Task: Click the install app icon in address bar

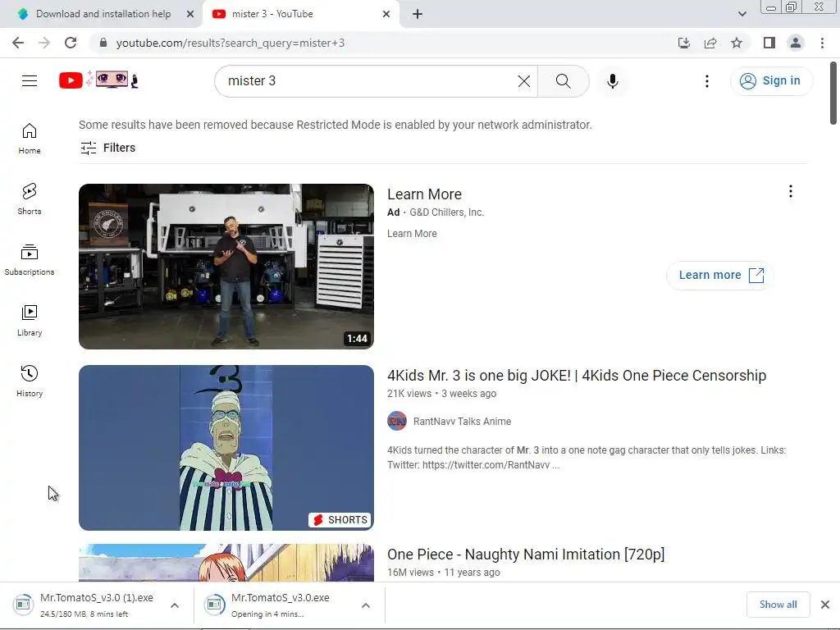Action: click(684, 43)
